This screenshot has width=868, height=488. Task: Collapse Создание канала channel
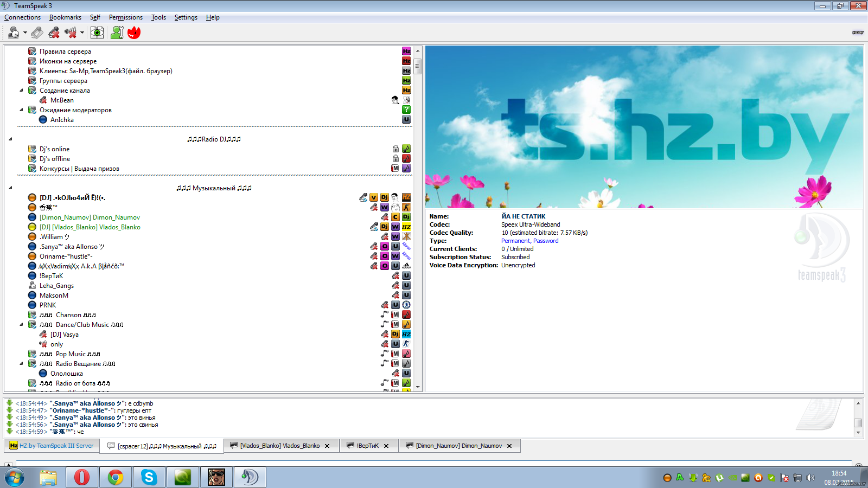pyautogui.click(x=21, y=91)
